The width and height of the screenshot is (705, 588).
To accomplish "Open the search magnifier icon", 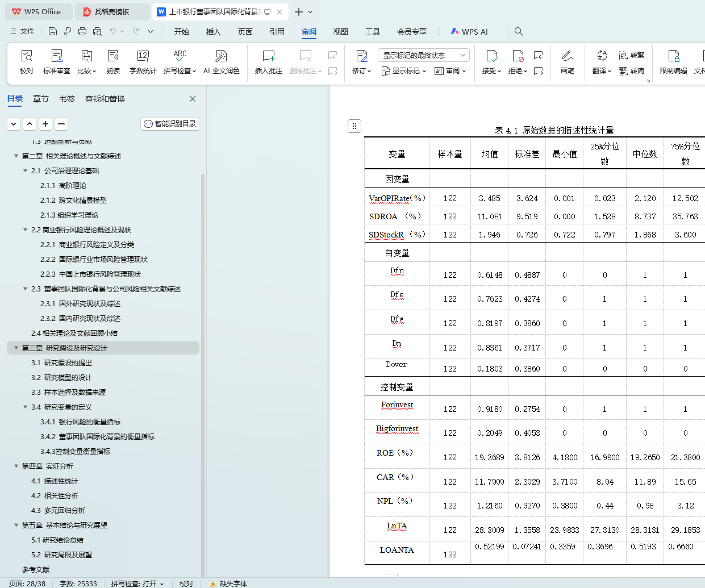I will pyautogui.click(x=519, y=31).
